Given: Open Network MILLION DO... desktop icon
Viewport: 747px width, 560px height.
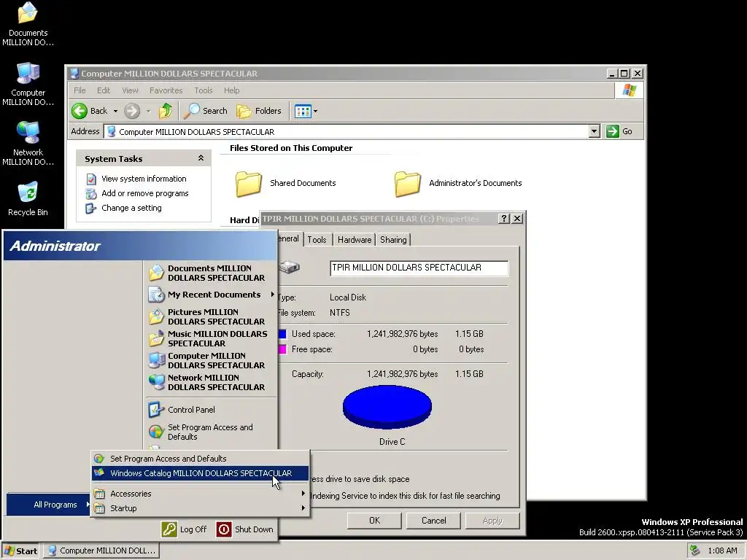Looking at the screenshot, I should coord(28,144).
